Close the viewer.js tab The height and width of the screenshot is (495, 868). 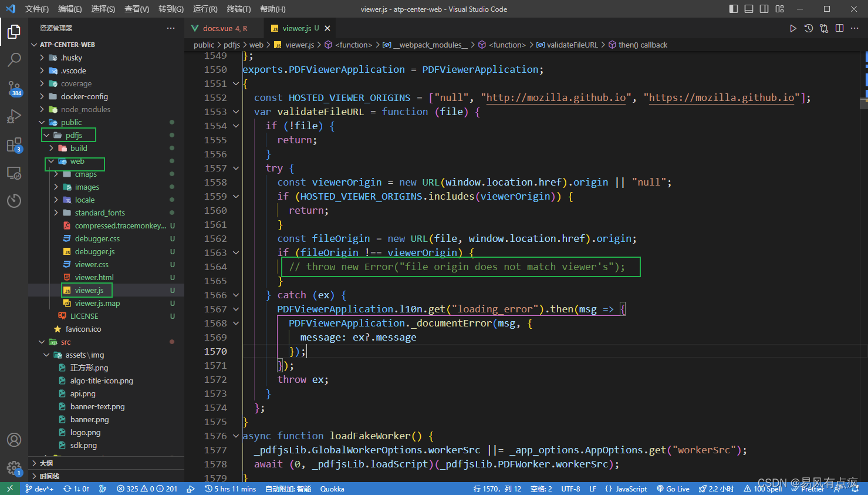click(x=327, y=28)
